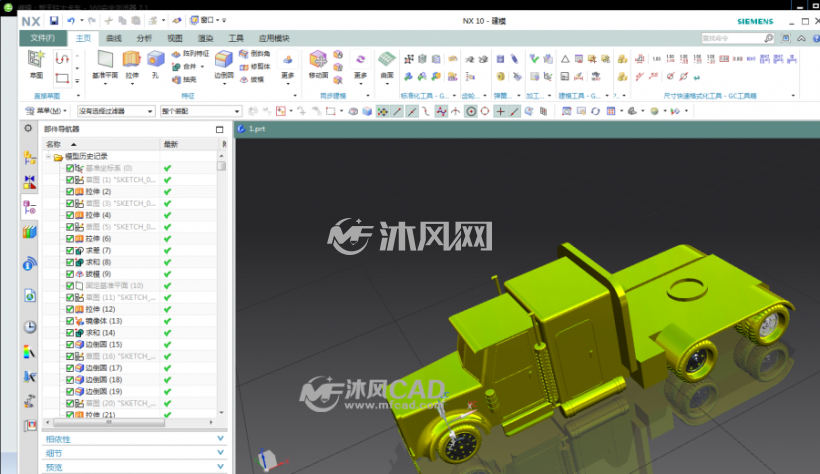Click the find command search field
Image resolution: width=820 pixels, height=474 pixels.
pyautogui.click(x=732, y=38)
